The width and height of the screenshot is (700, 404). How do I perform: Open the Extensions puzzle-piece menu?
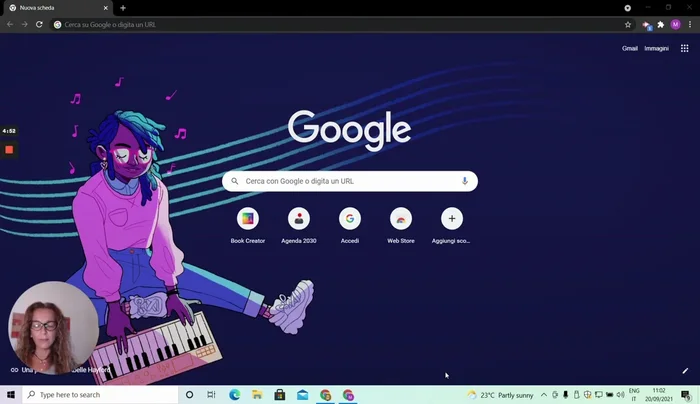661,25
